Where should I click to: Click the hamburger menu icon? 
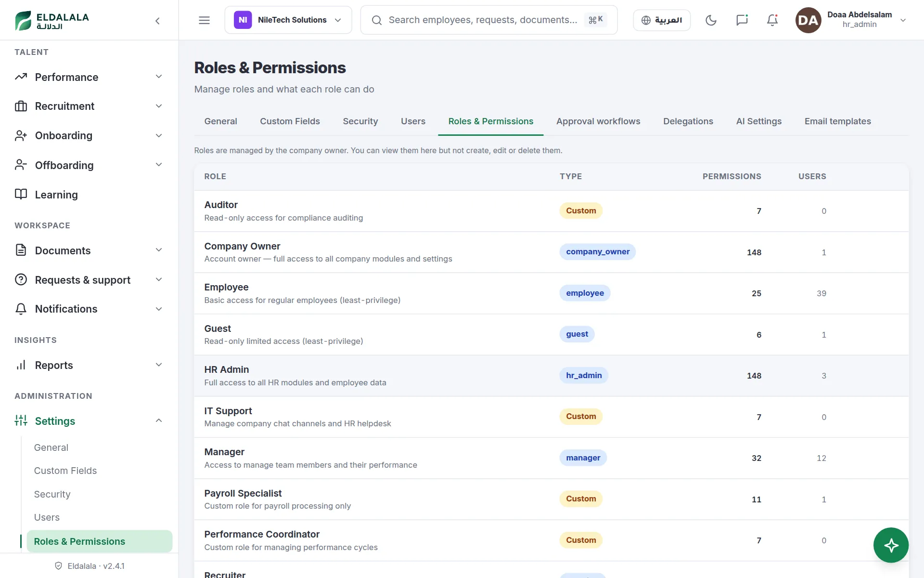pos(204,20)
